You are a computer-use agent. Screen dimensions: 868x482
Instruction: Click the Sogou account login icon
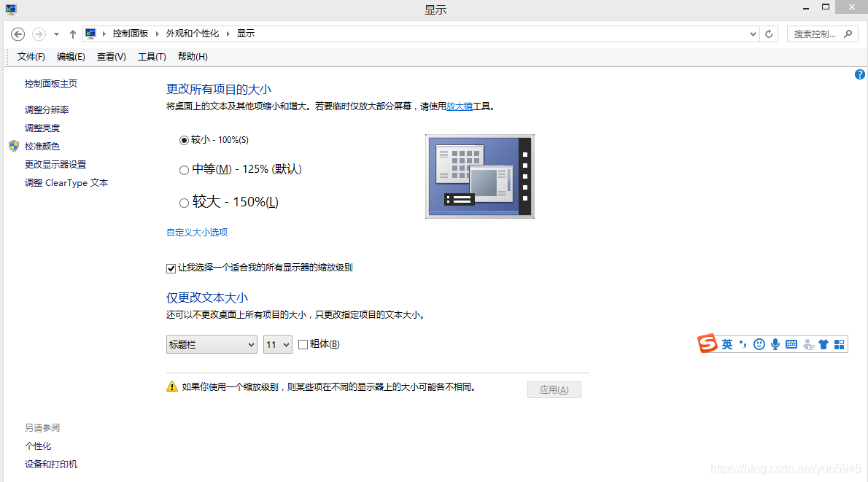click(808, 343)
